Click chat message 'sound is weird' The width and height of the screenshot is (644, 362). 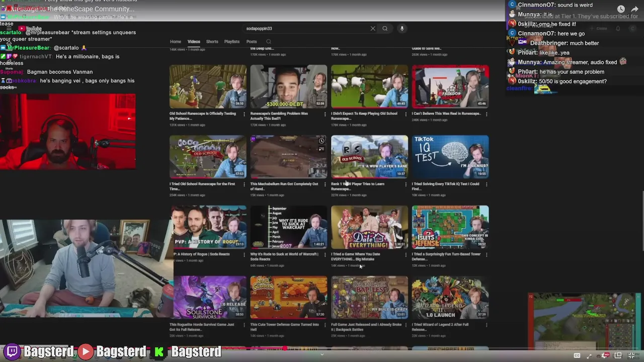(x=574, y=5)
